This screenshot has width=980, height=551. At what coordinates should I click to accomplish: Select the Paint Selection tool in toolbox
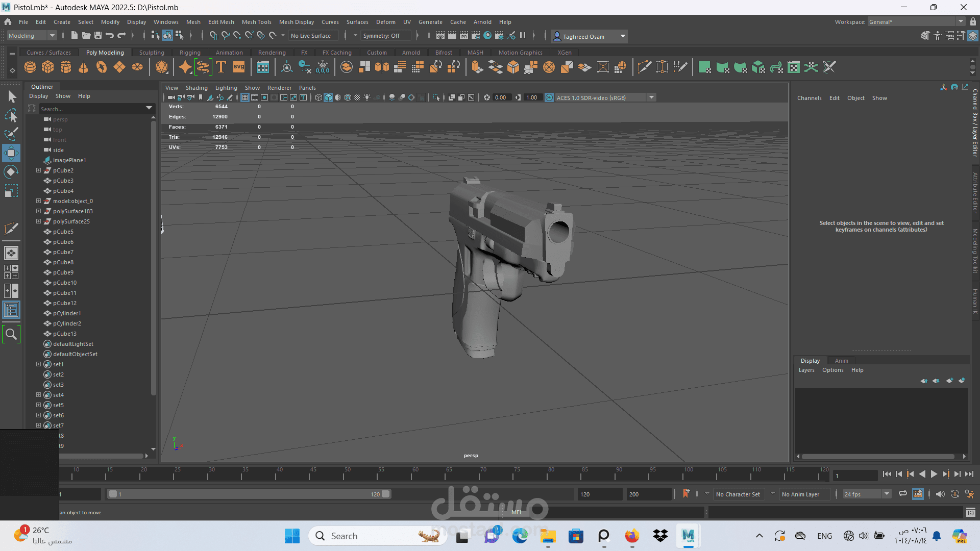click(x=11, y=134)
